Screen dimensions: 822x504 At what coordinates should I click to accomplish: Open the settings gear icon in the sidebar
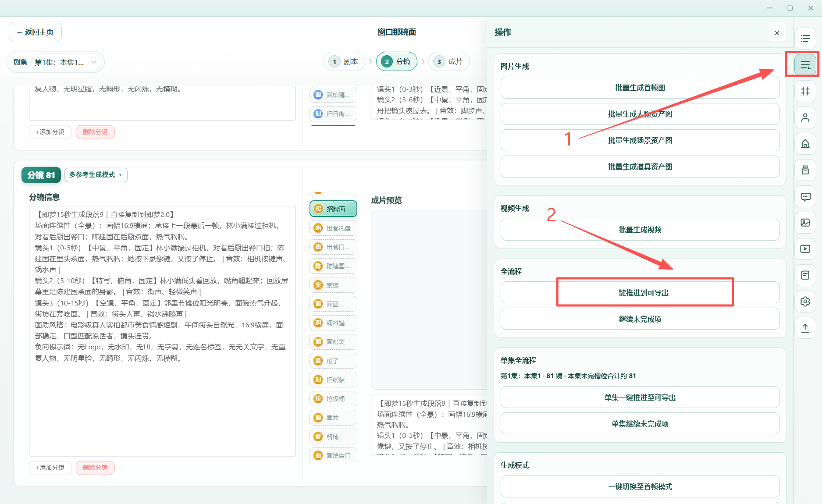tap(805, 302)
